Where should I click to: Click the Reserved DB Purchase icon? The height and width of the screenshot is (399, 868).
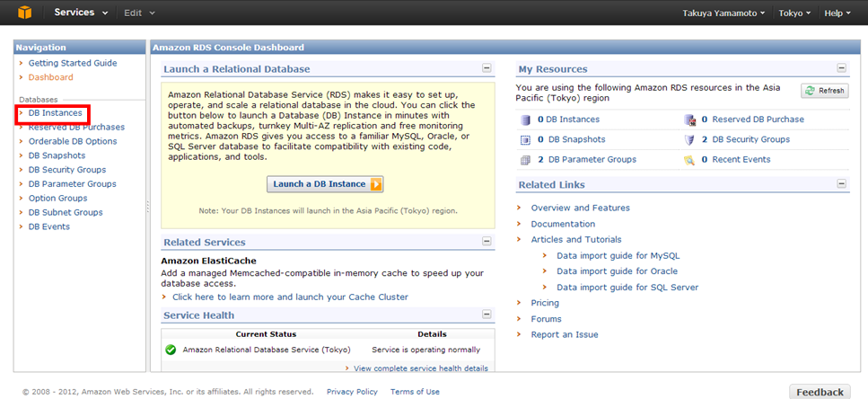tap(689, 120)
